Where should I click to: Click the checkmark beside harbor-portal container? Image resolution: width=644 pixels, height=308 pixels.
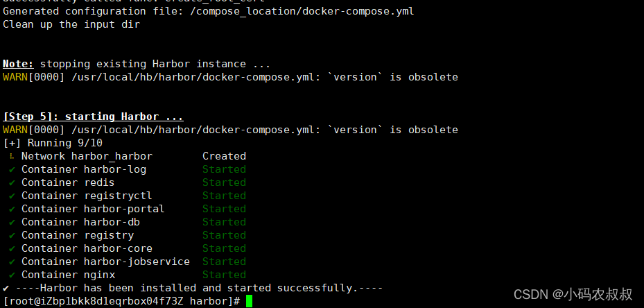pyautogui.click(x=12, y=209)
